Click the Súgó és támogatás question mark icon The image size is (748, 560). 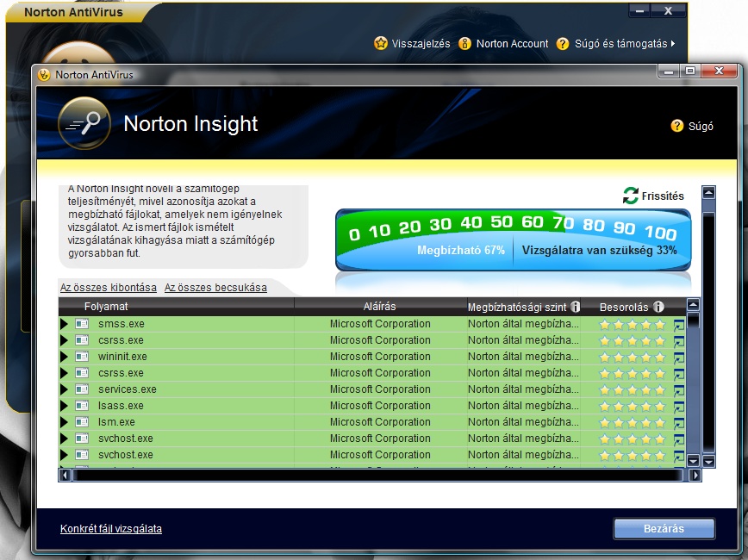563,43
